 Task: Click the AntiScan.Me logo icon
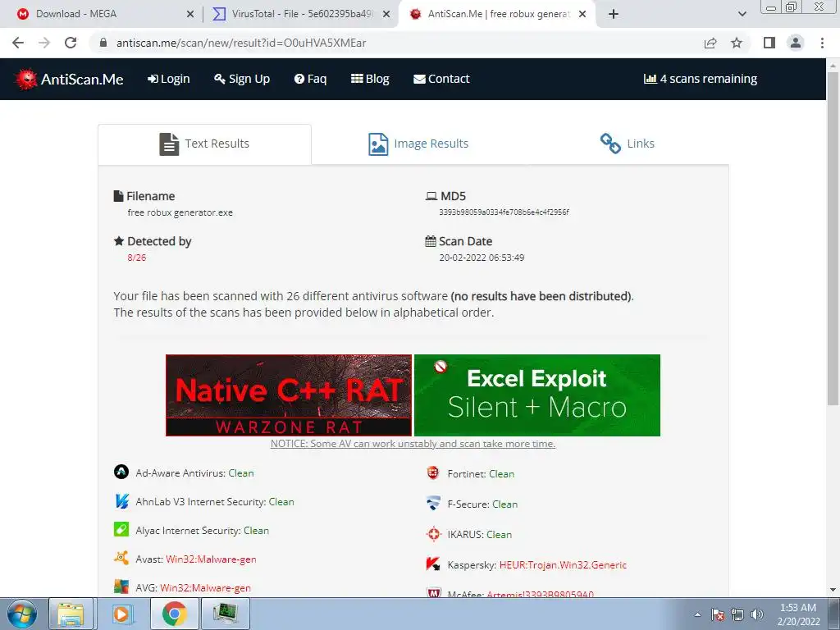click(25, 79)
